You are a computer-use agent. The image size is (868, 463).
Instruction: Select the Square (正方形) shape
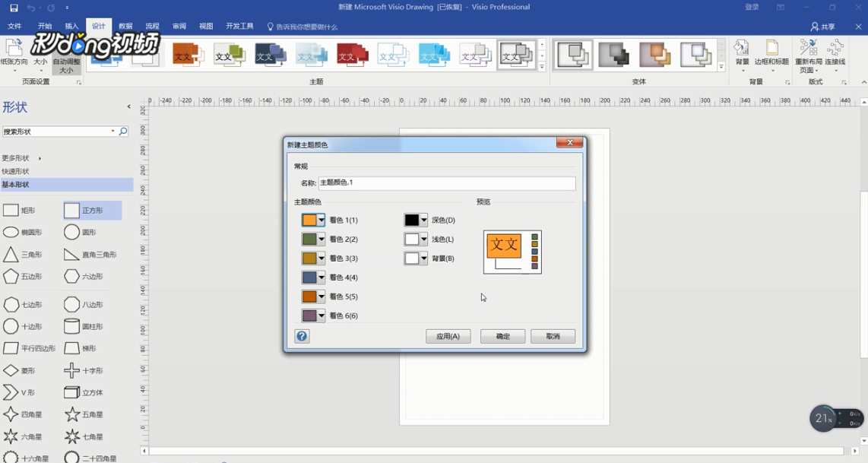pos(92,211)
